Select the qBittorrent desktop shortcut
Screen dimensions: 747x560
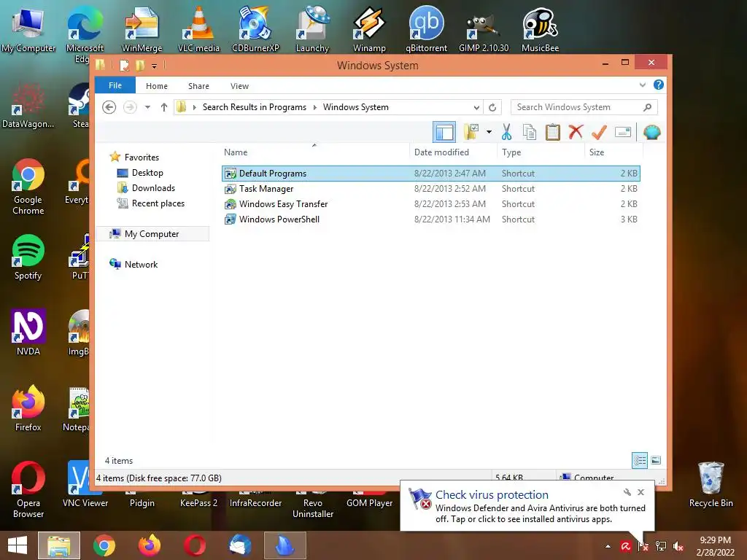[x=426, y=28]
